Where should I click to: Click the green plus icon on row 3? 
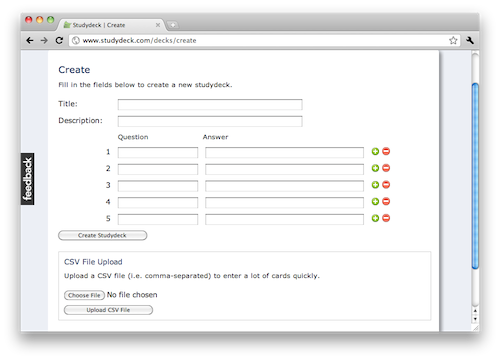tap(375, 185)
